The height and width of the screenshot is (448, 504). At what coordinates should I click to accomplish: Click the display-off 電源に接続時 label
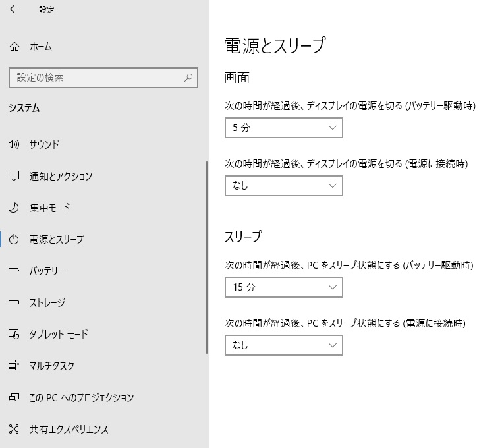346,163
